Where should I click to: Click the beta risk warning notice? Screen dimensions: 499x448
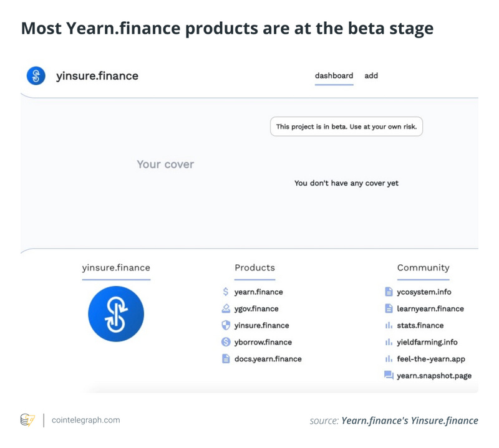pyautogui.click(x=346, y=126)
